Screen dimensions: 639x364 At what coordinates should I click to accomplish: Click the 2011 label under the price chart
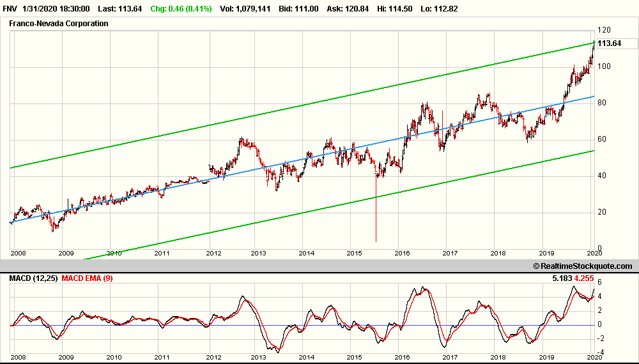162,254
